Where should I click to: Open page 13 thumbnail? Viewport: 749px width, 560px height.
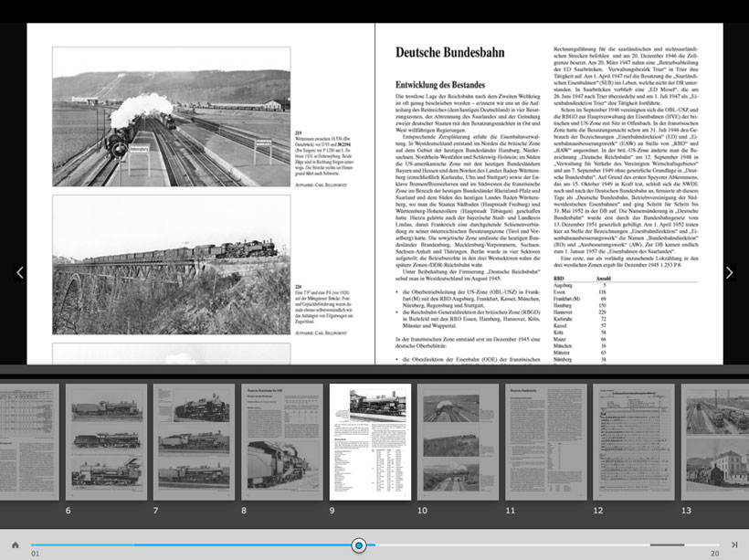click(x=715, y=442)
